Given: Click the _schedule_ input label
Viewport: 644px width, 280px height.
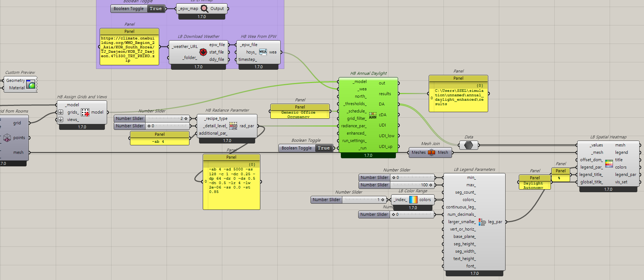Looking at the screenshot, I should tap(356, 111).
